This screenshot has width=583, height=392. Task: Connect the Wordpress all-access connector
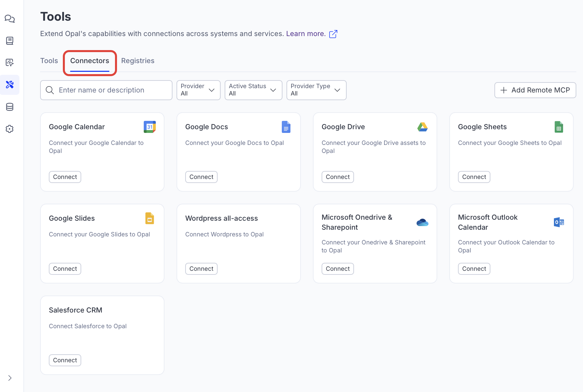201,269
